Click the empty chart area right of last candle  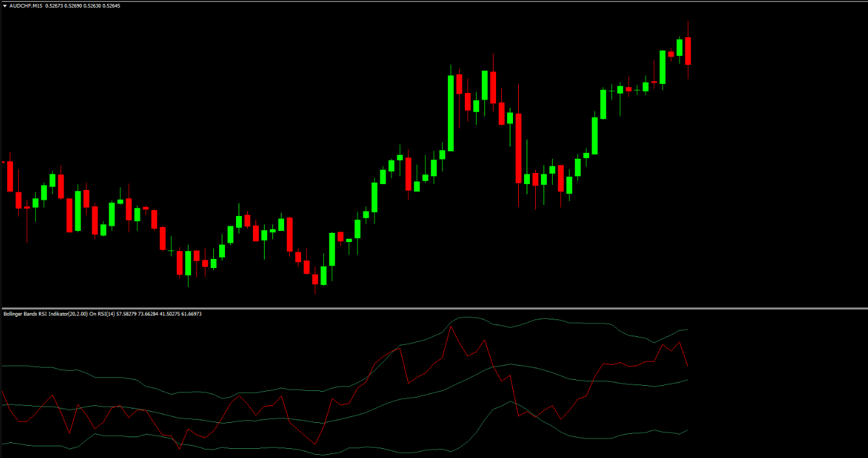tap(780, 163)
